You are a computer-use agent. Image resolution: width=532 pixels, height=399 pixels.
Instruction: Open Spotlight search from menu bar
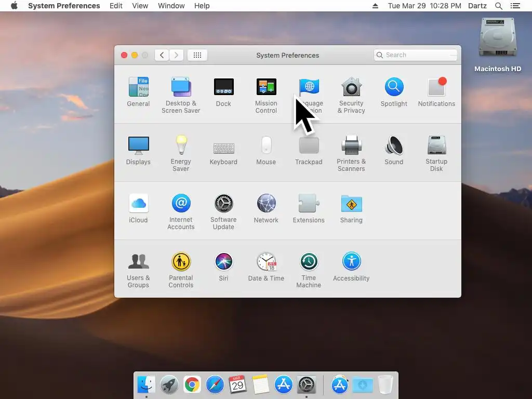tap(499, 6)
